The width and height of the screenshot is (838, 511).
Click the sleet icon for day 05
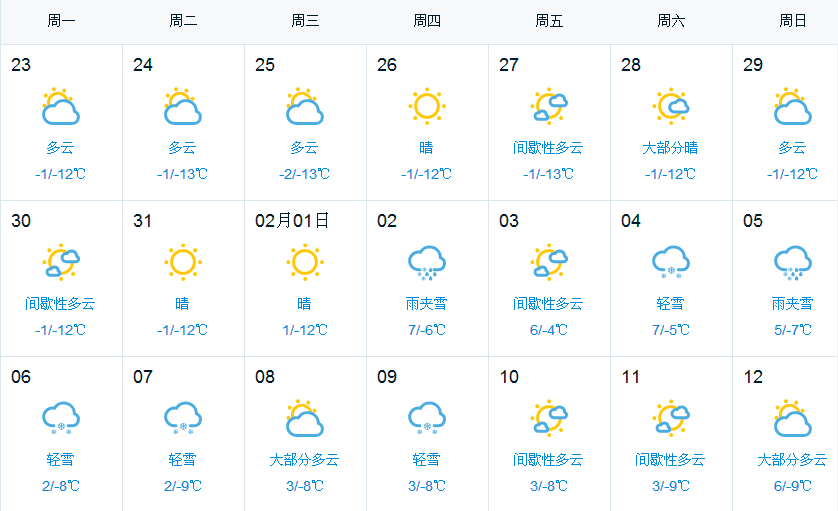793,262
